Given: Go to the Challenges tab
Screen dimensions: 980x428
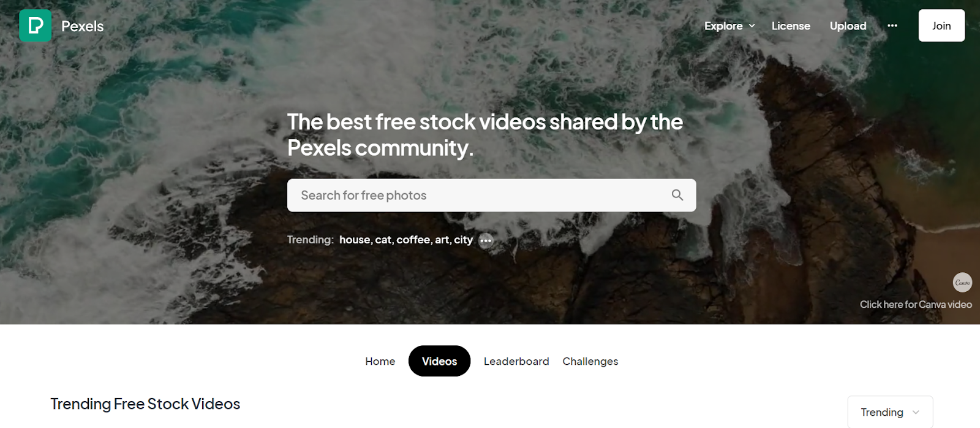Looking at the screenshot, I should 590,361.
